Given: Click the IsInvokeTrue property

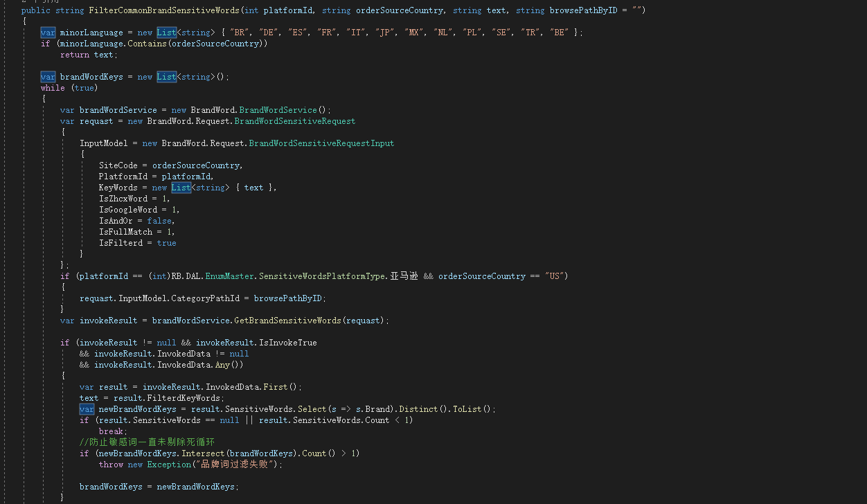Looking at the screenshot, I should [287, 343].
